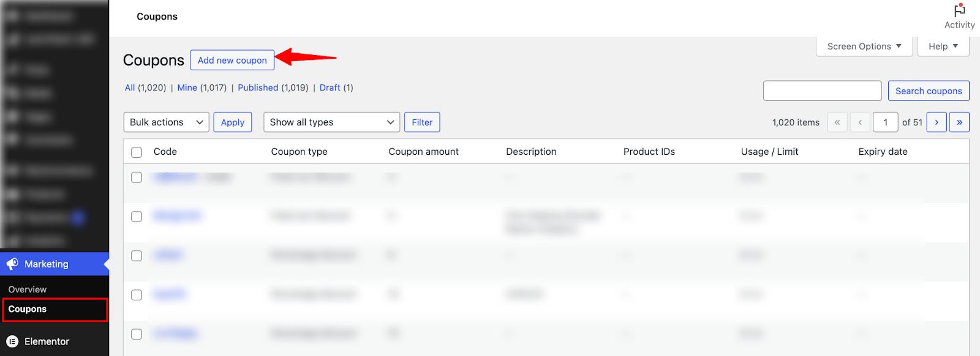
Task: Check the first coupon row checkbox
Action: pyautogui.click(x=137, y=177)
